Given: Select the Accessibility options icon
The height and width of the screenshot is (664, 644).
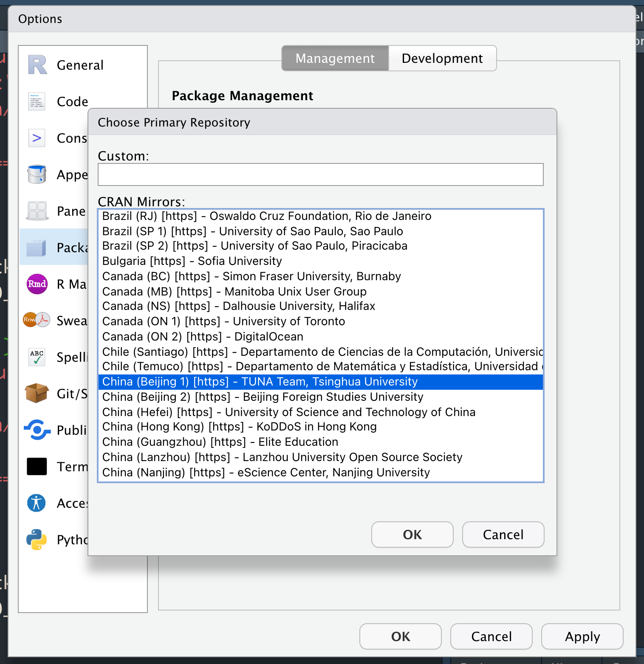Looking at the screenshot, I should pos(37,503).
